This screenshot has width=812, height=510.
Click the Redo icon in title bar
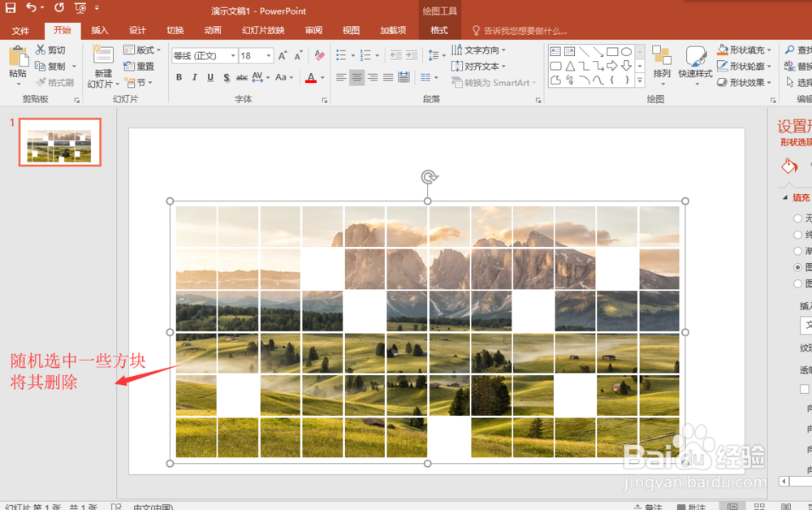click(x=59, y=8)
